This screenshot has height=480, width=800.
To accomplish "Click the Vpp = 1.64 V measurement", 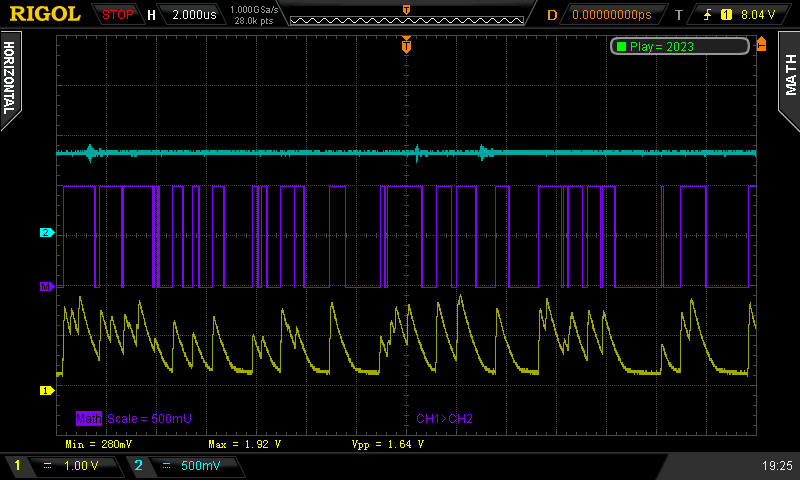I will coord(387,442).
